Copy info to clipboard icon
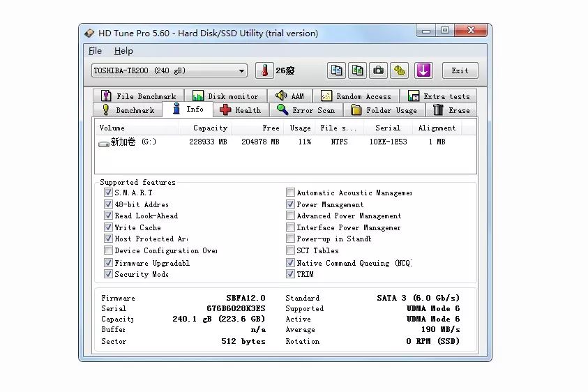 tap(336, 70)
